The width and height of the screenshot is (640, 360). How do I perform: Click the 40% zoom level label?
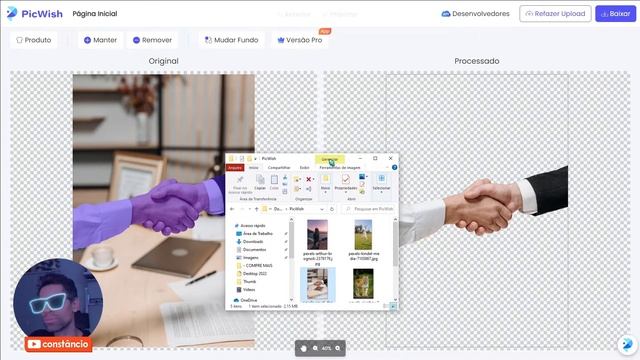tap(326, 348)
